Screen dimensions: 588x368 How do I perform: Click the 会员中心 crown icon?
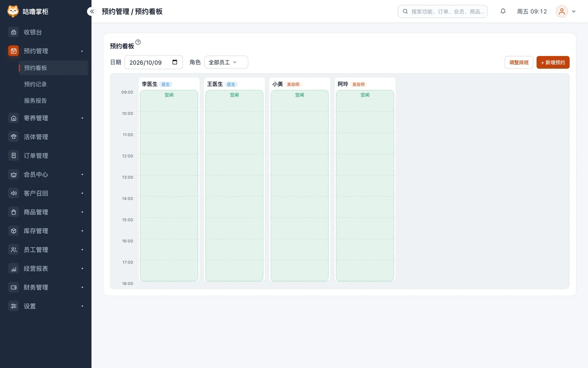[13, 174]
